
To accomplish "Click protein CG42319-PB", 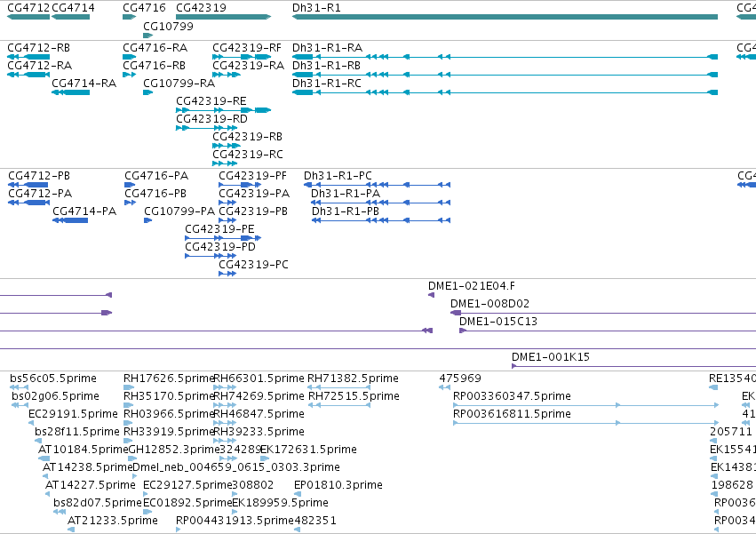I will click(253, 211).
